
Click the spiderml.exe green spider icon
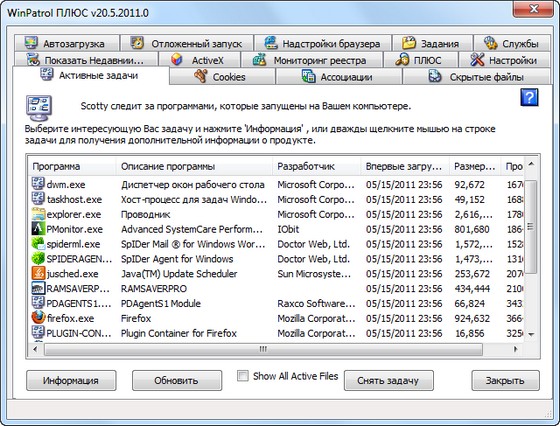pos(38,244)
